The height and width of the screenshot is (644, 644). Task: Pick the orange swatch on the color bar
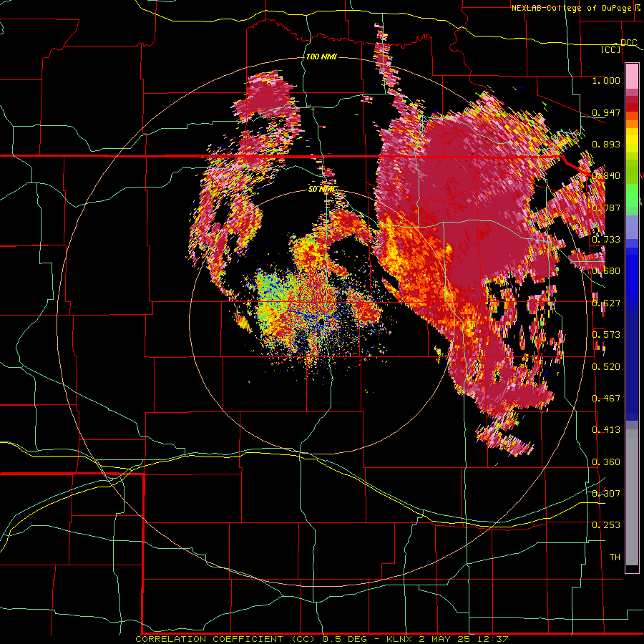(632, 124)
